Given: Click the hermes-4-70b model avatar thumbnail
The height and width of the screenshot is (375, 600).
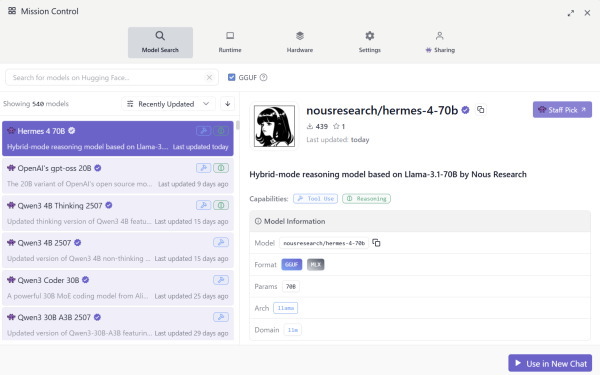Looking at the screenshot, I should tap(274, 126).
